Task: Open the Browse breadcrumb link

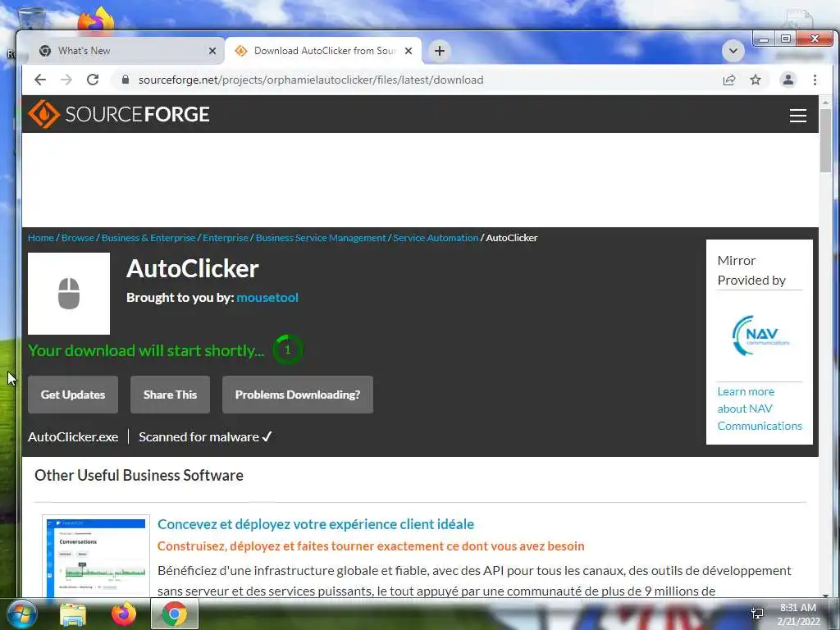Action: (78, 238)
